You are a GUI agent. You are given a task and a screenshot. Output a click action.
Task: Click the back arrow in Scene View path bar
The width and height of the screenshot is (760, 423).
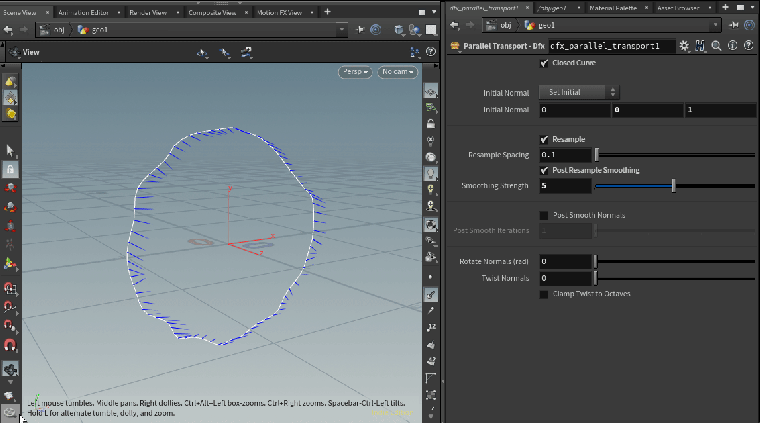(8, 29)
